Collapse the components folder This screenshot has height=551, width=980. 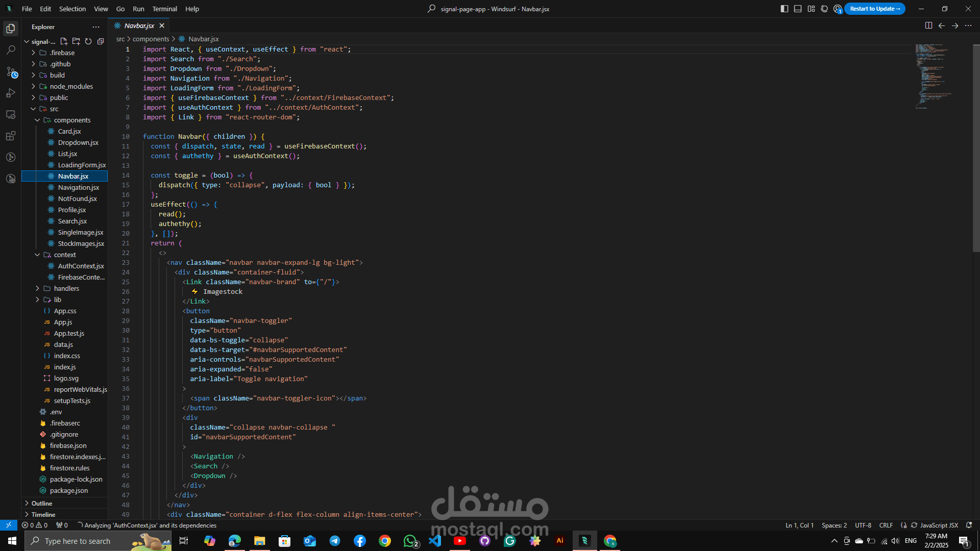pos(38,120)
